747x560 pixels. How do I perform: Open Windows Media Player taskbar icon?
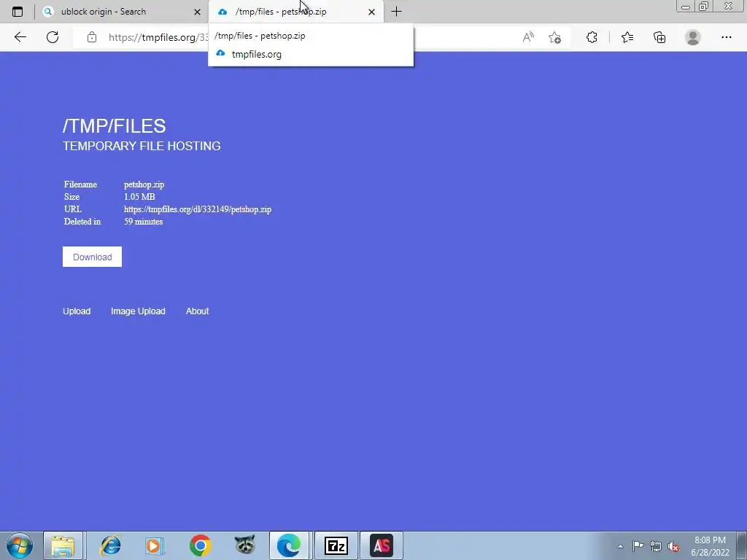155,545
